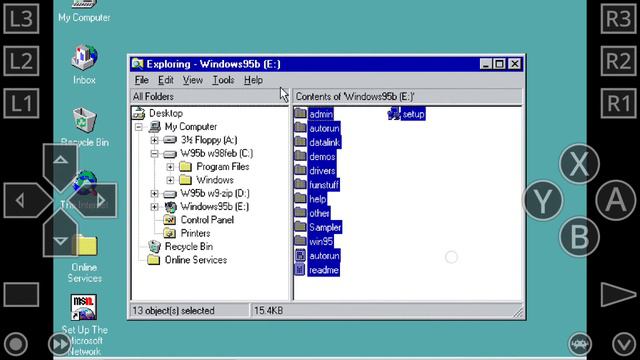Open the File menu in Explorer

[x=142, y=80]
